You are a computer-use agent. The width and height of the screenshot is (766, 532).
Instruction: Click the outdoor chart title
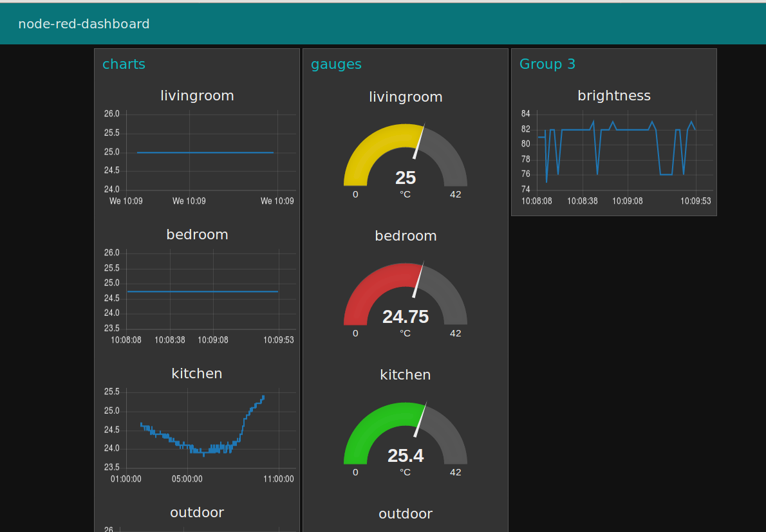point(197,513)
